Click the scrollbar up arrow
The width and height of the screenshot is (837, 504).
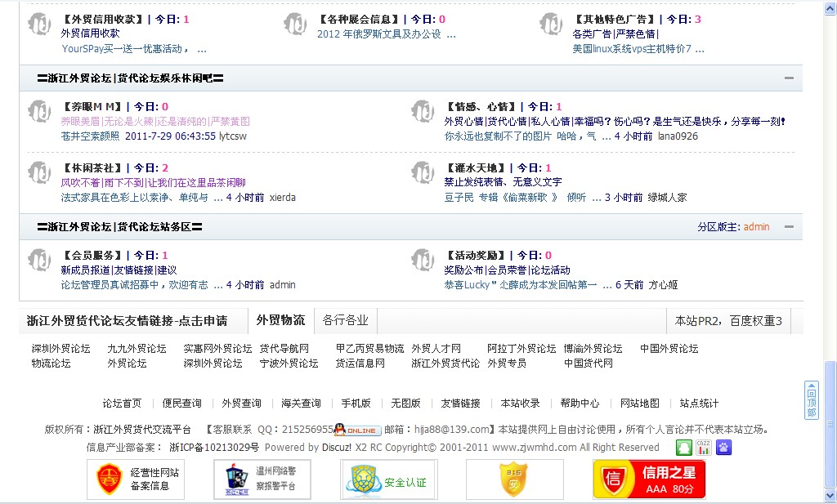[x=830, y=9]
